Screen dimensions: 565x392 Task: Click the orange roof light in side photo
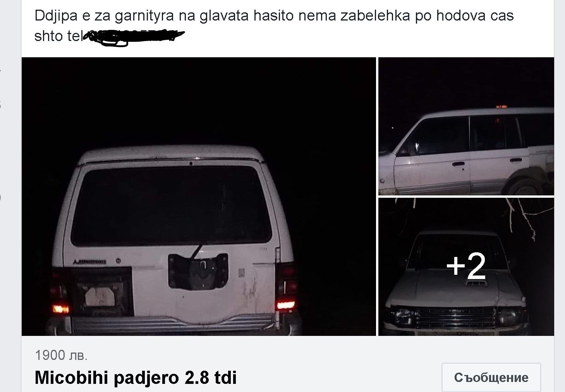(x=501, y=106)
